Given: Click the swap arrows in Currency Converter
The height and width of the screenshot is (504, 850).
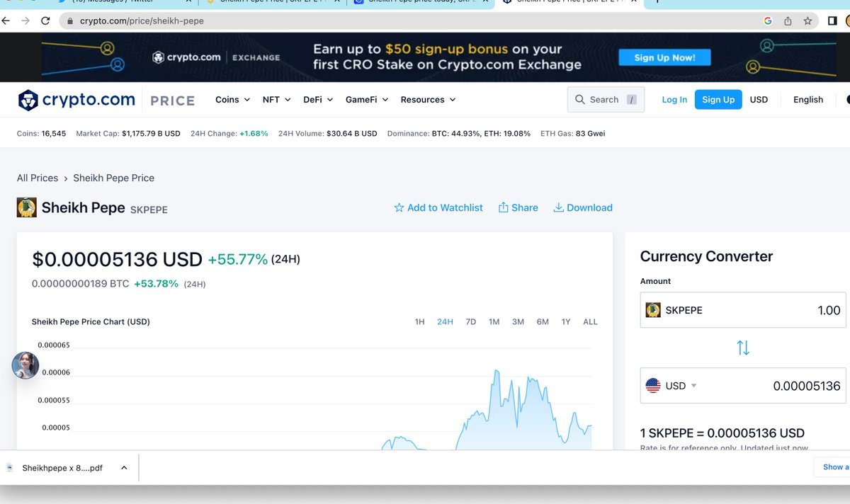Looking at the screenshot, I should 742,348.
